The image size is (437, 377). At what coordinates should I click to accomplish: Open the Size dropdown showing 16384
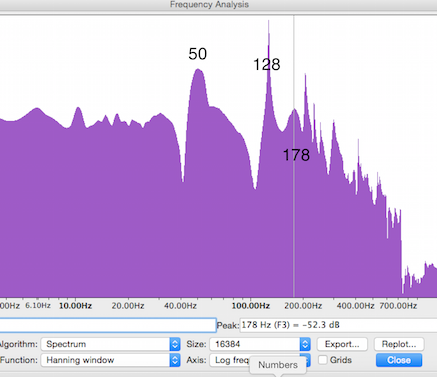coord(260,344)
